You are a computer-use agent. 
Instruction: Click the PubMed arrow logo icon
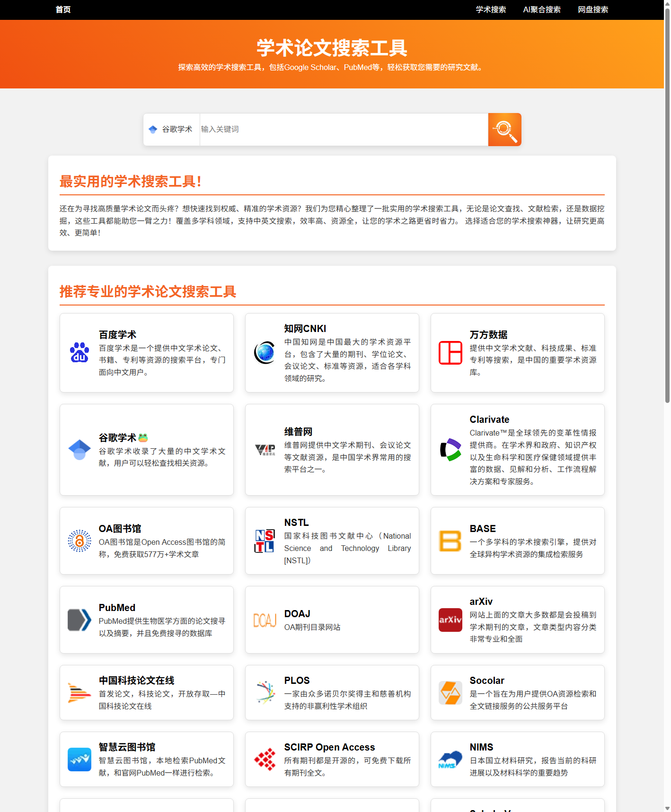79,620
